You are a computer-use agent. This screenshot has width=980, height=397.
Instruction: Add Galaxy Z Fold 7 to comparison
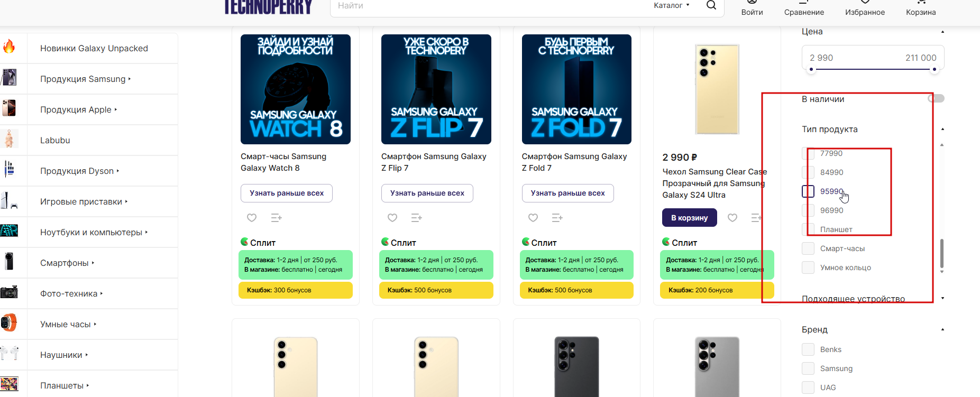[x=557, y=218]
